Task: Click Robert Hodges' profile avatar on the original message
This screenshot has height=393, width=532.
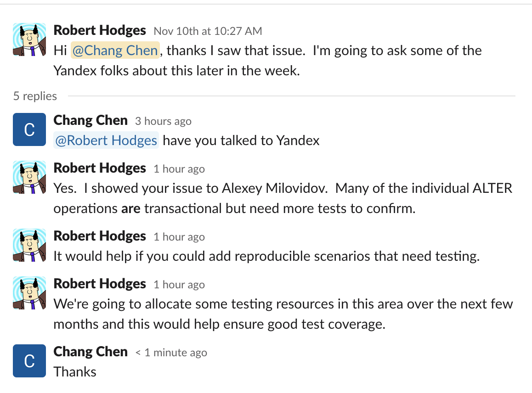Action: click(29, 39)
